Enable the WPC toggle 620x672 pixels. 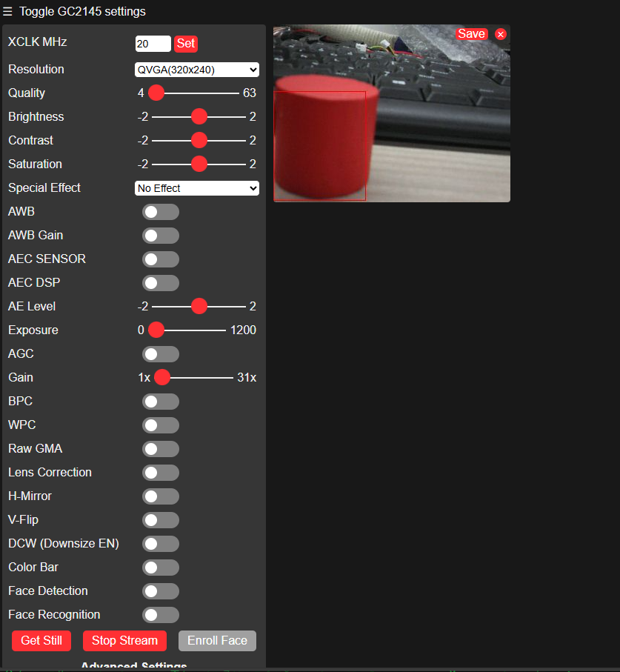(x=161, y=425)
